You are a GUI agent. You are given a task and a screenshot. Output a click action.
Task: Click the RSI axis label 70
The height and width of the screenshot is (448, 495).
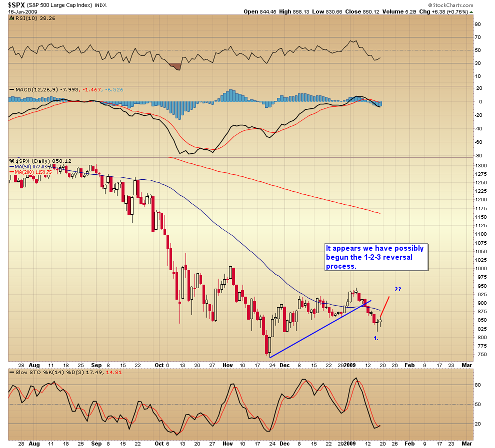478,37
